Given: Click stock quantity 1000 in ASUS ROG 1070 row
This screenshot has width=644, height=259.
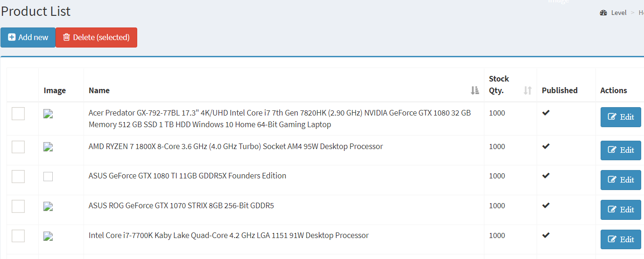Looking at the screenshot, I should (x=497, y=205).
